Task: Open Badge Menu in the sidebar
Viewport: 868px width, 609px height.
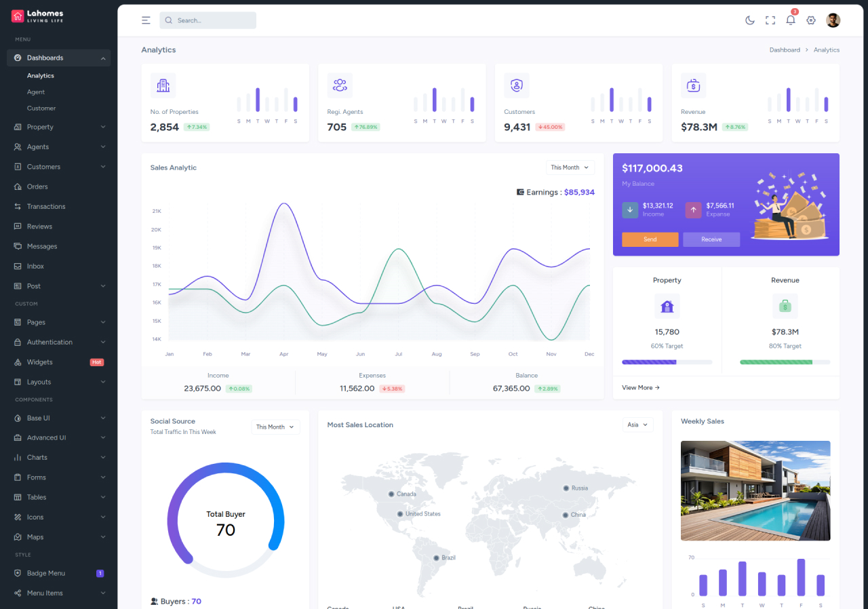Action: point(59,573)
